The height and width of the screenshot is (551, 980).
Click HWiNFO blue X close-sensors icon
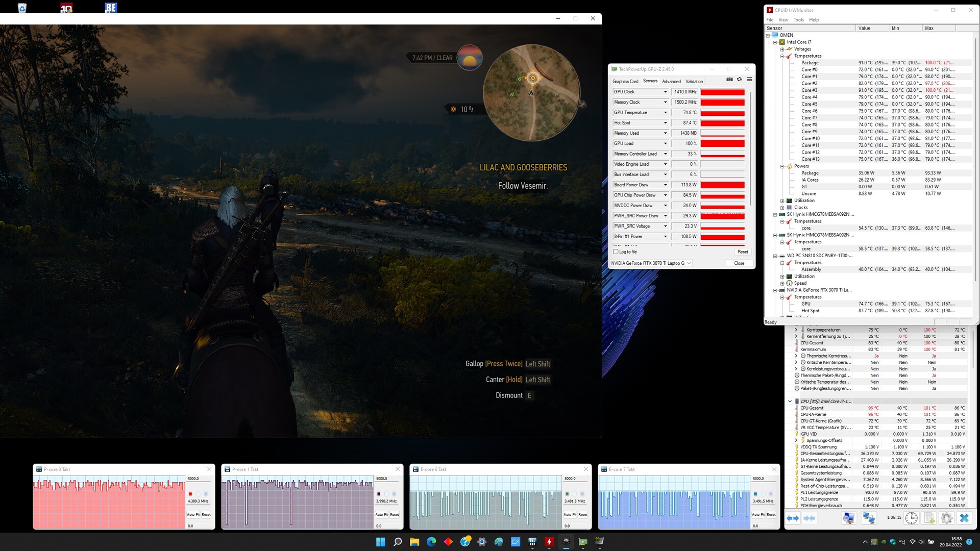(964, 518)
